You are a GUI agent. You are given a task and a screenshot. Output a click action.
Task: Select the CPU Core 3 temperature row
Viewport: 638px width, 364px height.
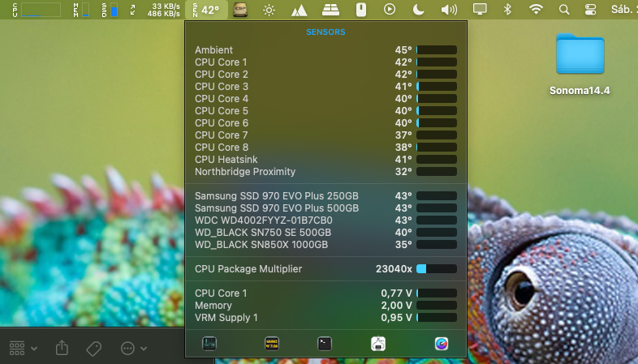[x=325, y=87]
